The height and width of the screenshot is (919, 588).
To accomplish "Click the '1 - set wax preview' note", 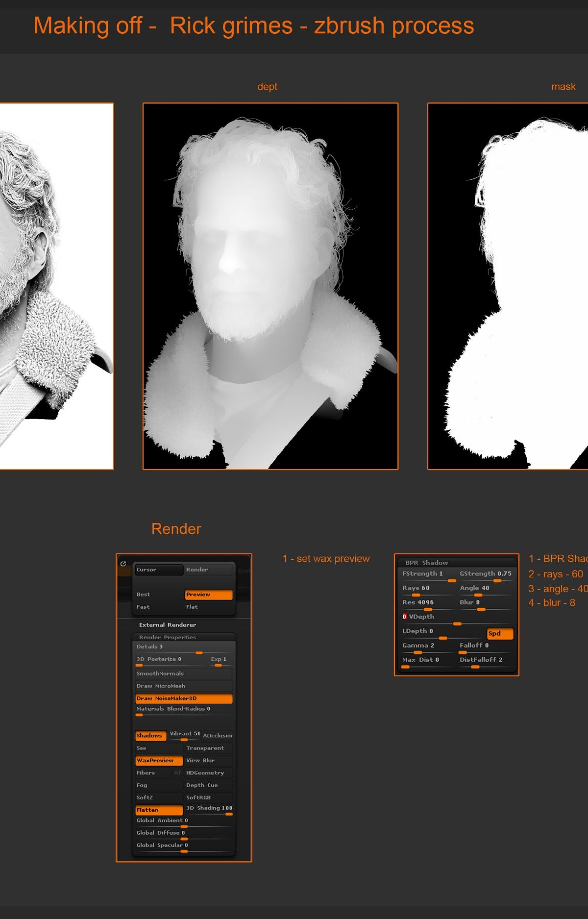I will click(x=326, y=559).
